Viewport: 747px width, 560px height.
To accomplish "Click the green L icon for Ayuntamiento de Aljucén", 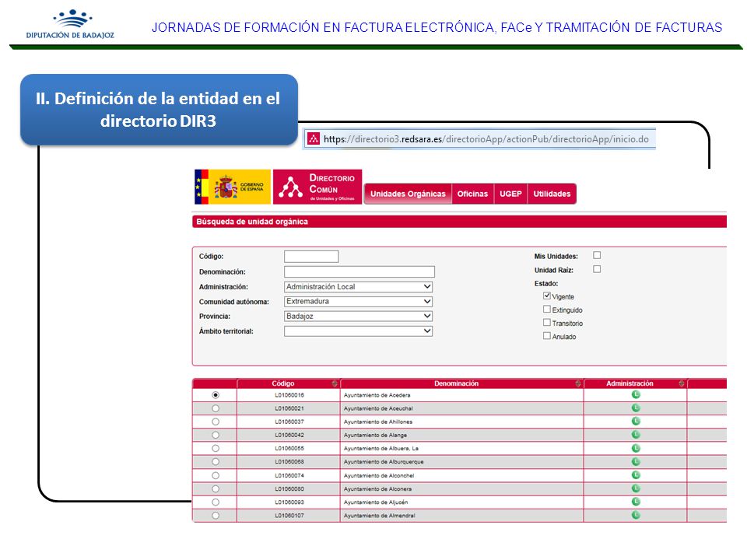I will pos(636,502).
